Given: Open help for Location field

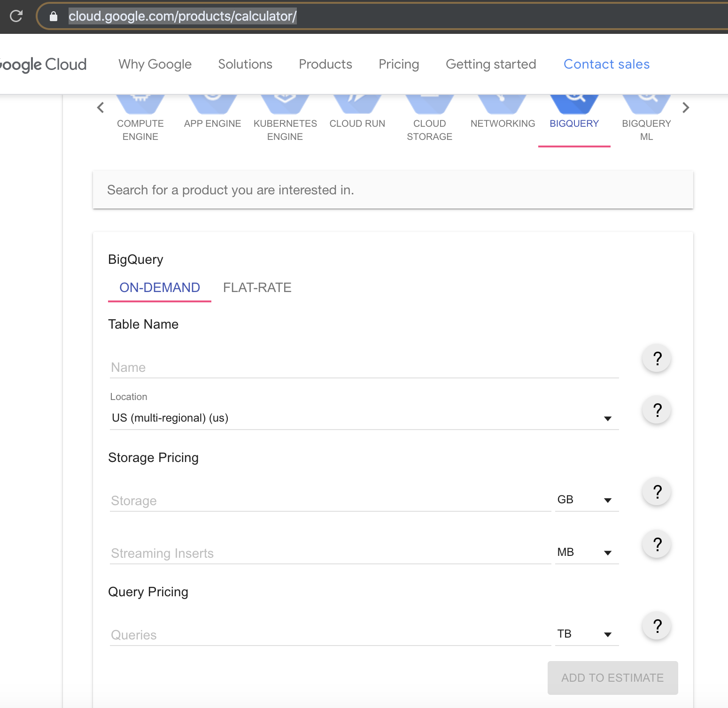Looking at the screenshot, I should pyautogui.click(x=657, y=410).
